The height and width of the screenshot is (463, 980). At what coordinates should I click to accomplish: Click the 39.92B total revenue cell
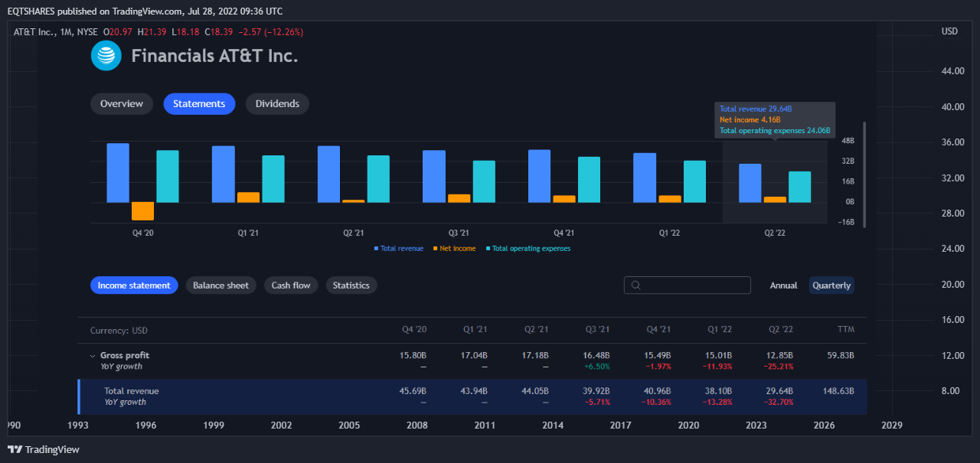click(x=596, y=391)
